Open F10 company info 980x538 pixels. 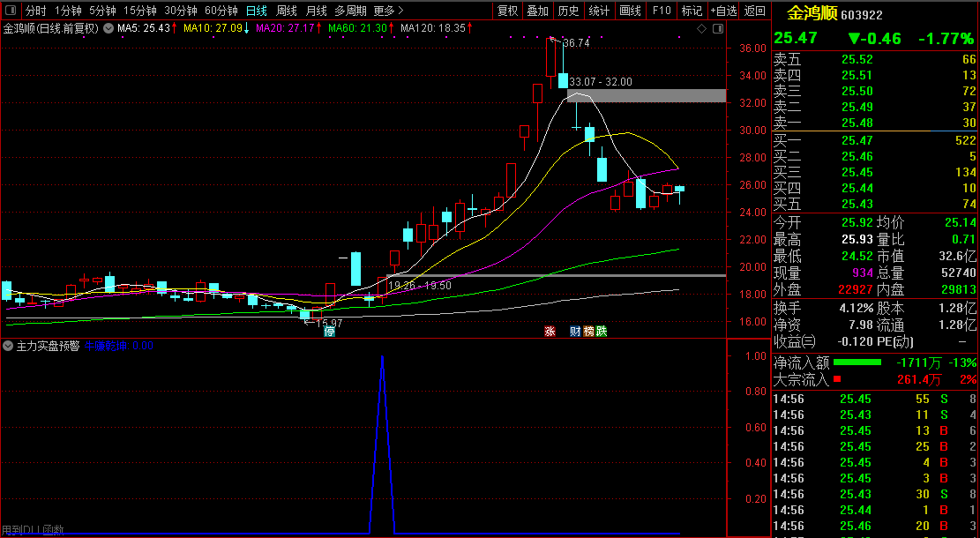661,11
